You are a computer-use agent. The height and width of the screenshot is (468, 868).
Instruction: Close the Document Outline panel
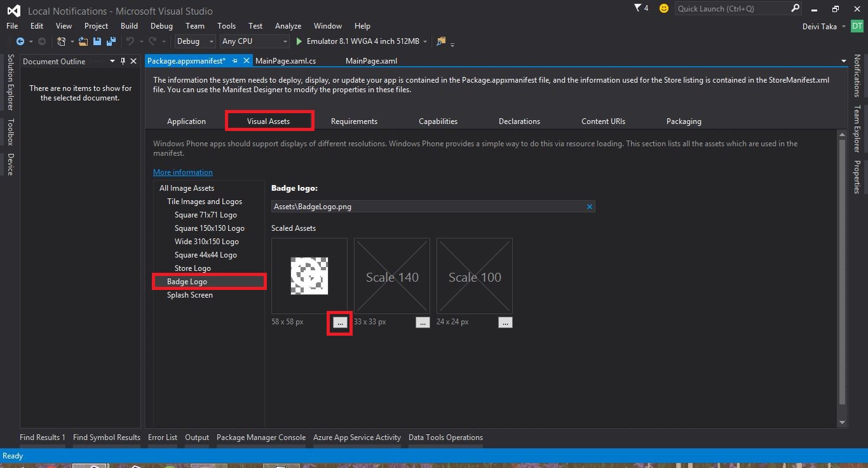pyautogui.click(x=133, y=61)
